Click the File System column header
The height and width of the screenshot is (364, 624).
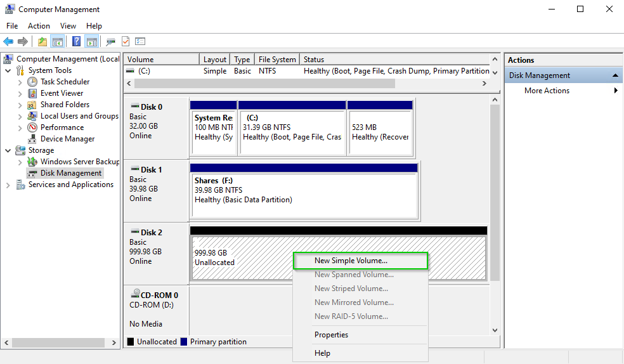(x=277, y=60)
